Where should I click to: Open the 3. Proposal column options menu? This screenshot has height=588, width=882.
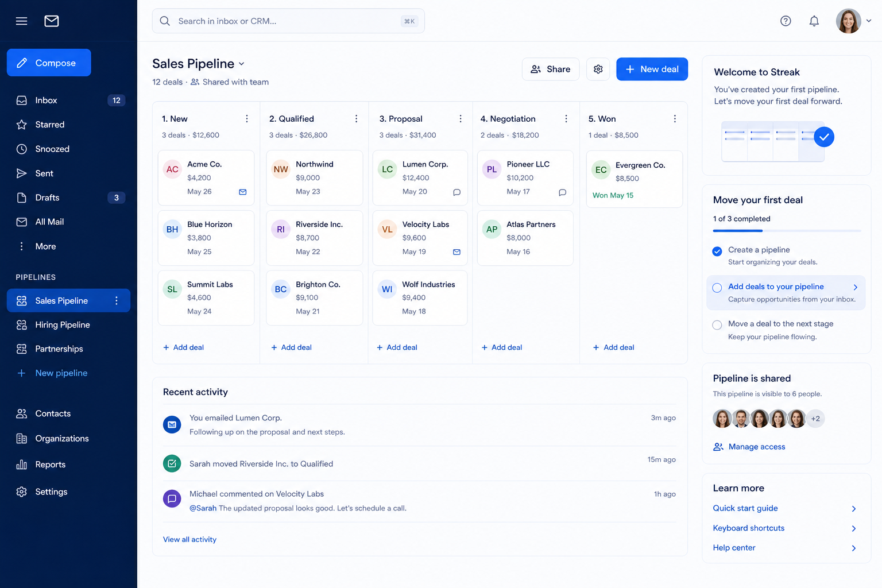tap(461, 119)
